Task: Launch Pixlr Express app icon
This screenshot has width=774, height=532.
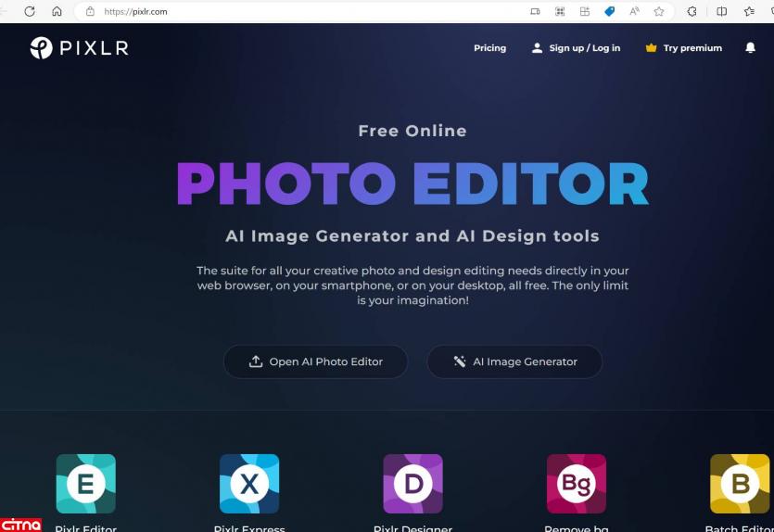Action: pyautogui.click(x=249, y=484)
